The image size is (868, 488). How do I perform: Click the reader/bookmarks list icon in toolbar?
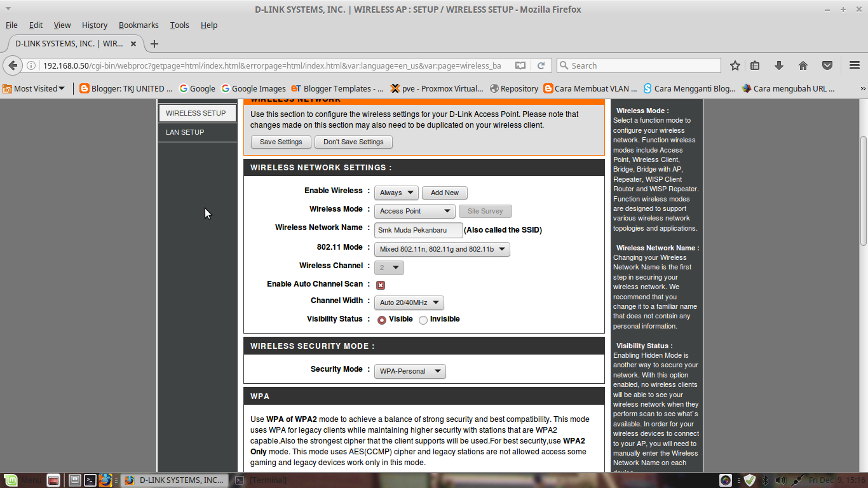(x=754, y=65)
